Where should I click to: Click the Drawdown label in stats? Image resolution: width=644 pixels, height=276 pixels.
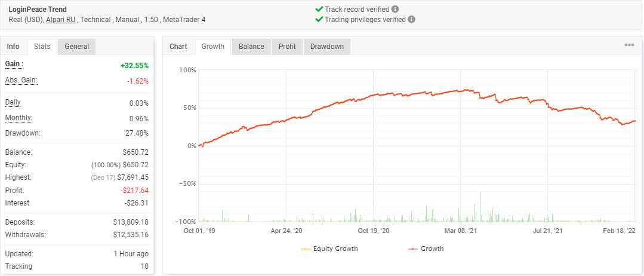click(x=23, y=133)
